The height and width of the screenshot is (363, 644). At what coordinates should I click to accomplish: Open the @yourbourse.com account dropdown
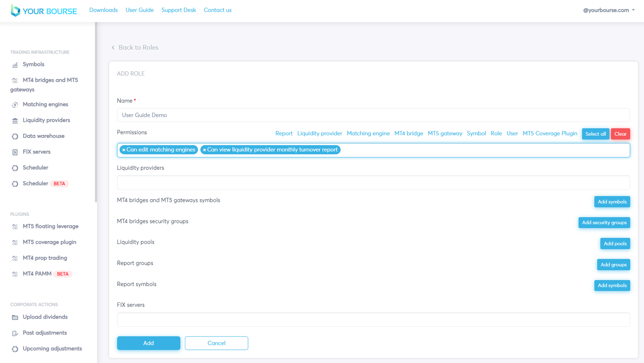click(609, 10)
